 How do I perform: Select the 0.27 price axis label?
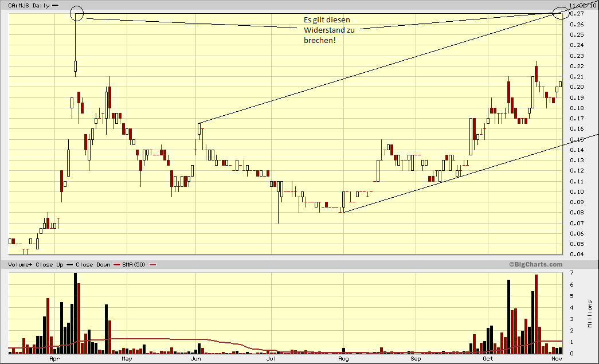577,14
